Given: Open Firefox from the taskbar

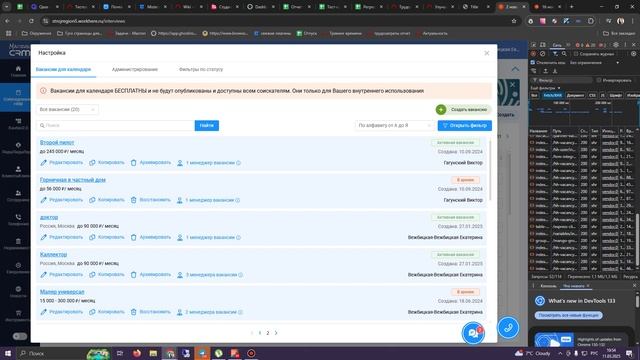Looking at the screenshot, I should [137, 353].
